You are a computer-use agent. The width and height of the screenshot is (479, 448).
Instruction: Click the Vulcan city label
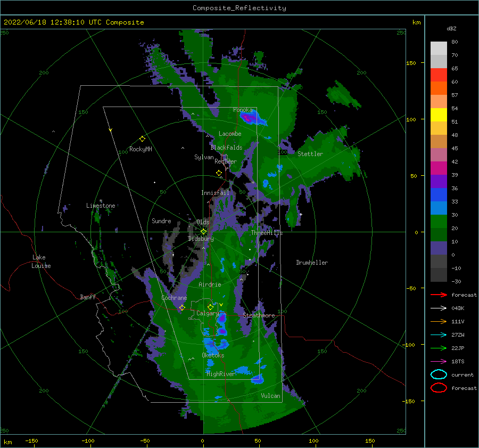click(271, 396)
